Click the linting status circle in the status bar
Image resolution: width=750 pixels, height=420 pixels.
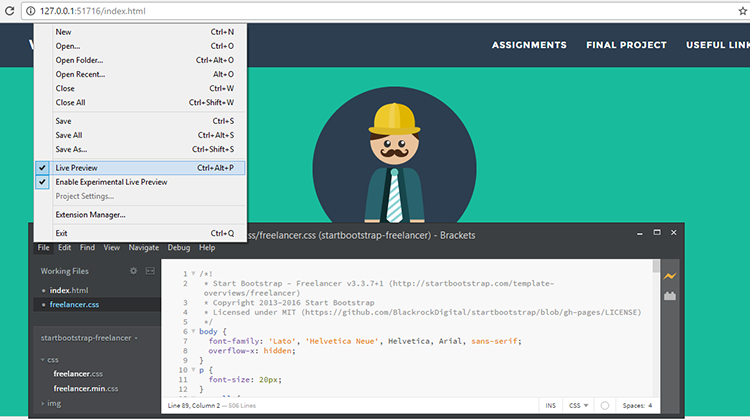tap(605, 405)
